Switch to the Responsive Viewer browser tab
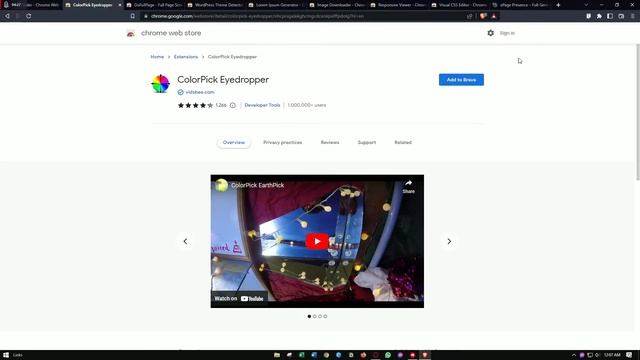This screenshot has width=640, height=360. coord(398,5)
